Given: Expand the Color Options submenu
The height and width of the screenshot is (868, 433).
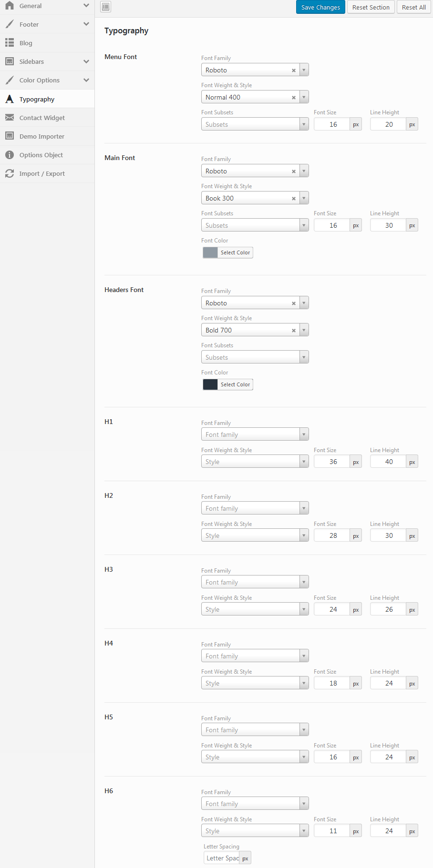Looking at the screenshot, I should pyautogui.click(x=86, y=80).
